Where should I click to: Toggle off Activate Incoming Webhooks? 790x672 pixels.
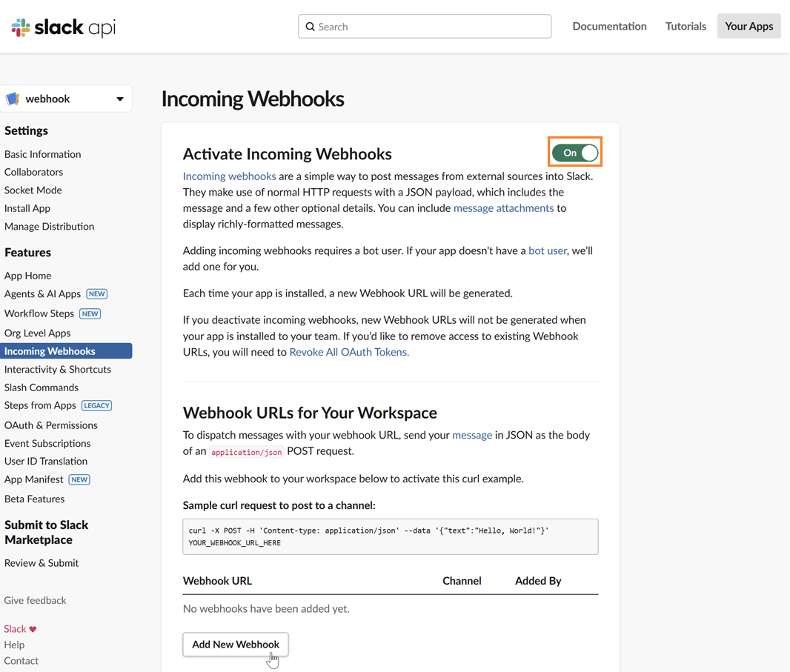click(574, 151)
